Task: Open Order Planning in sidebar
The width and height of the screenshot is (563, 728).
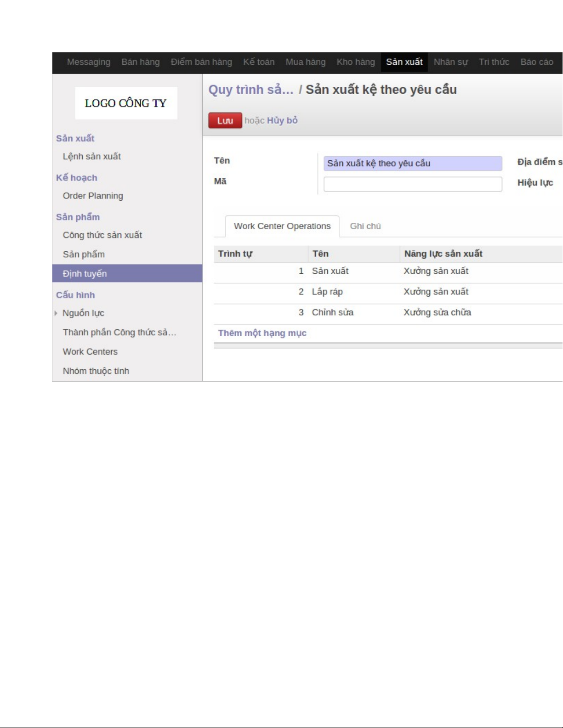Action: coord(93,196)
